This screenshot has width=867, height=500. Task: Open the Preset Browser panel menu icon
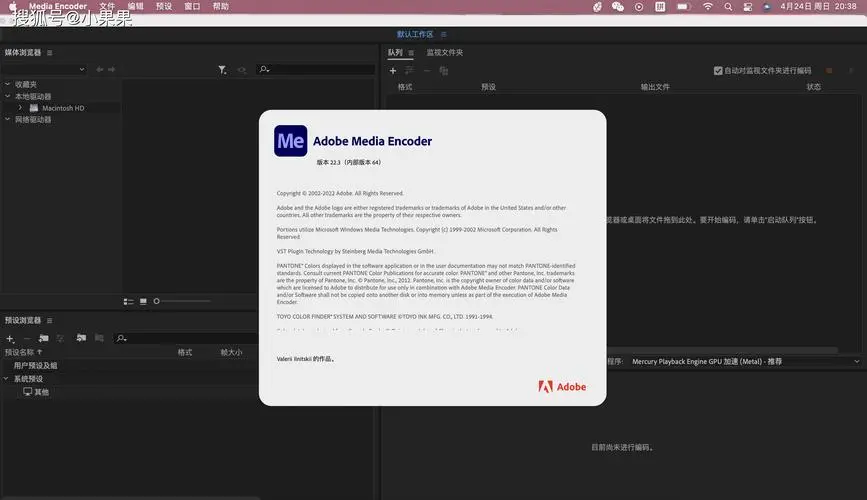50,321
